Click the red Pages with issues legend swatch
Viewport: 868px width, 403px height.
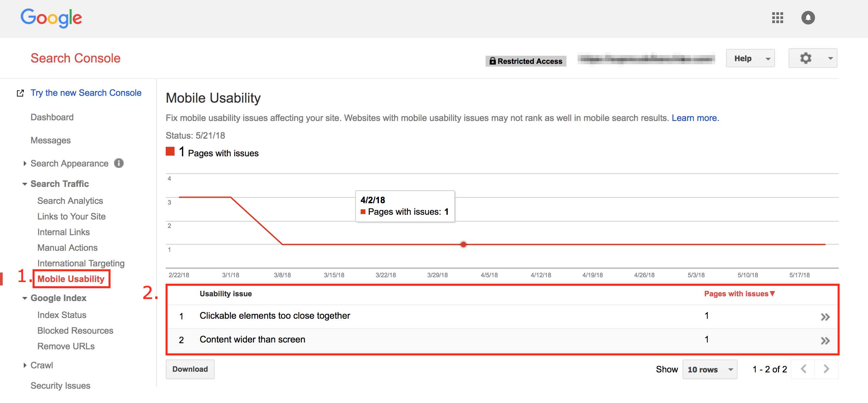170,151
